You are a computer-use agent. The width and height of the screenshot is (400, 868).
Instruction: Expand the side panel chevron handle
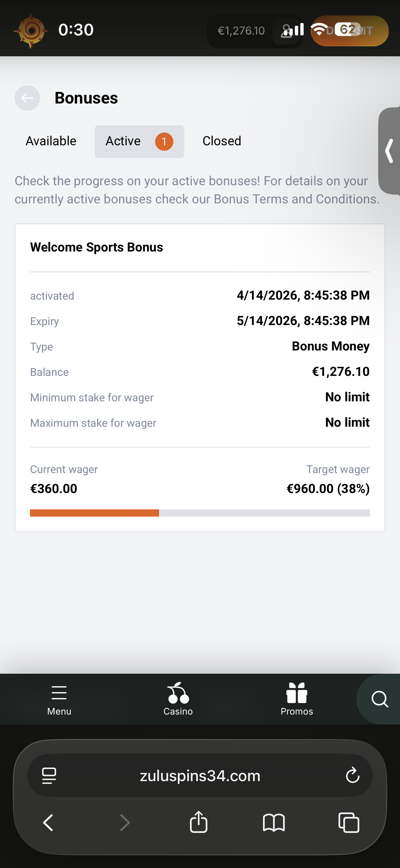pos(389,151)
